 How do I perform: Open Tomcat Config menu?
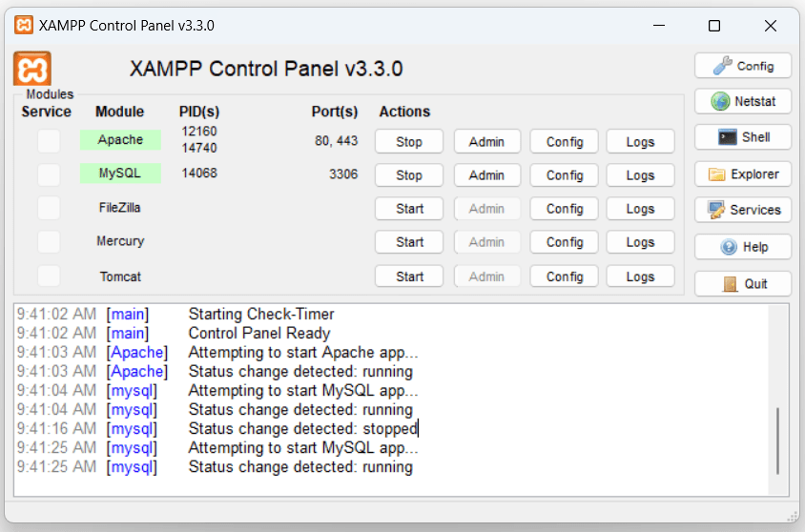[565, 276]
